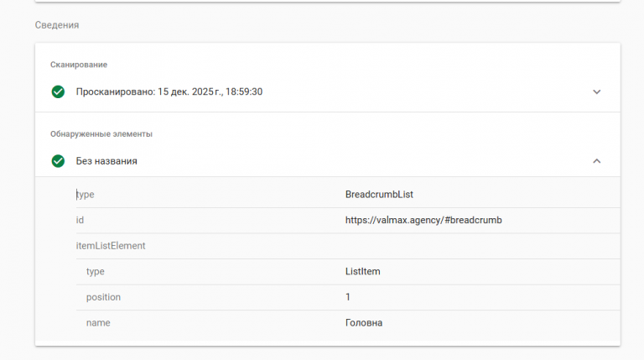
Task: Expand the Просканировано scan details chevron
Action: [x=596, y=91]
